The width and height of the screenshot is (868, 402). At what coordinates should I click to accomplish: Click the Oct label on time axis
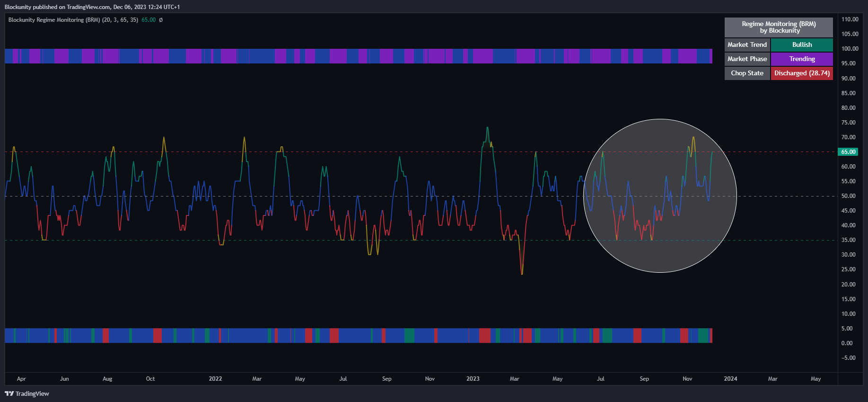tap(150, 379)
